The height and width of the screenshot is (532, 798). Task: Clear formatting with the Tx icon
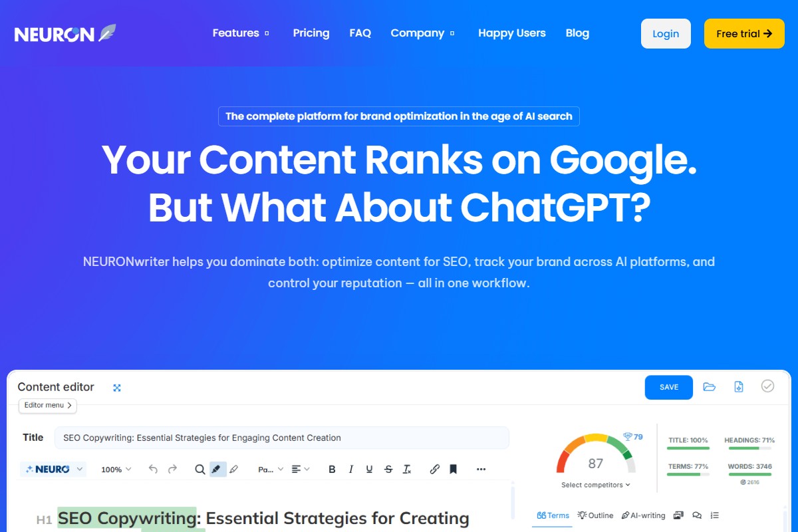(407, 469)
